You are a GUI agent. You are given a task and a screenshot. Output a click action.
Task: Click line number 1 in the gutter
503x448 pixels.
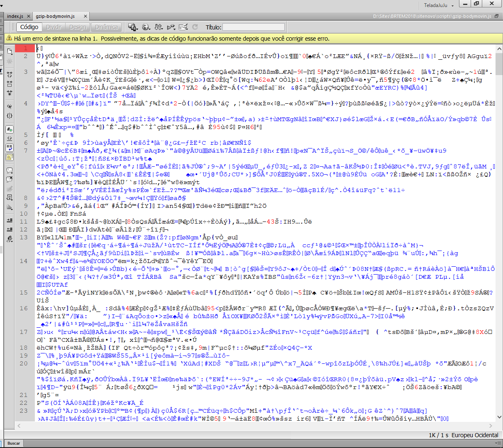pyautogui.click(x=25, y=48)
